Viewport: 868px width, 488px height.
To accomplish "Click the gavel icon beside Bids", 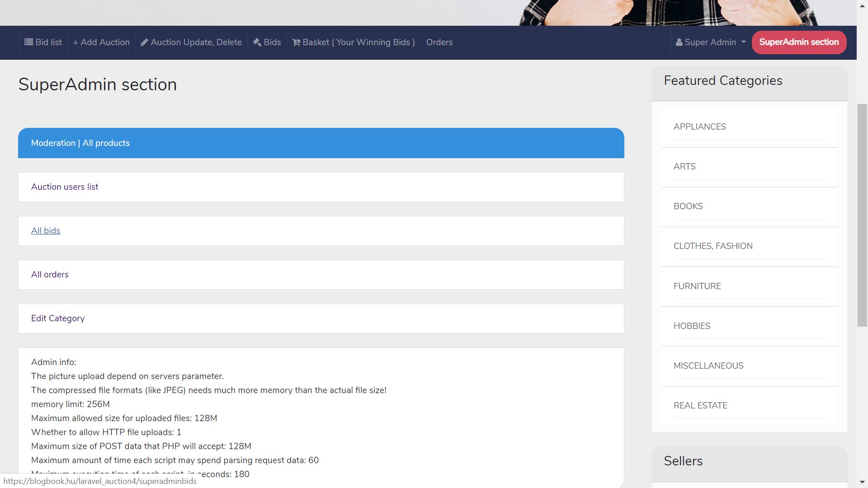I will click(x=257, y=42).
